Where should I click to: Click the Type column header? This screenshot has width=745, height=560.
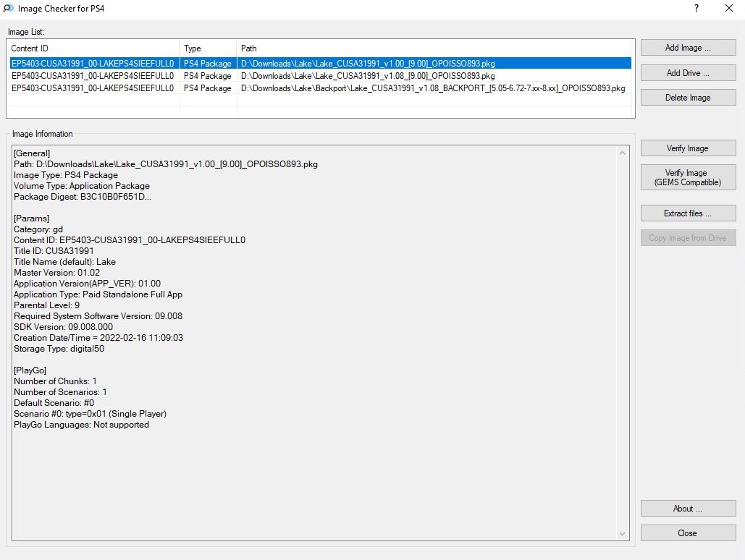point(208,48)
